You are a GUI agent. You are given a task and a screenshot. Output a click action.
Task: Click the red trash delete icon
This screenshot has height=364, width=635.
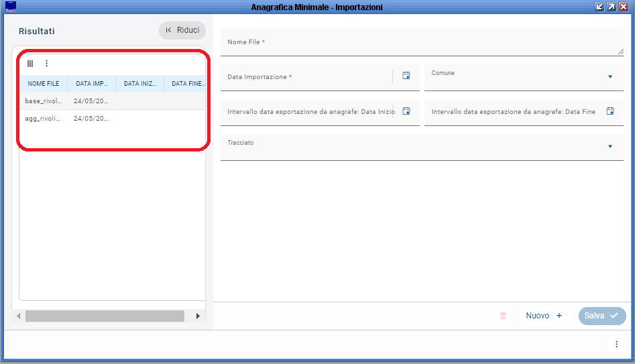click(503, 316)
